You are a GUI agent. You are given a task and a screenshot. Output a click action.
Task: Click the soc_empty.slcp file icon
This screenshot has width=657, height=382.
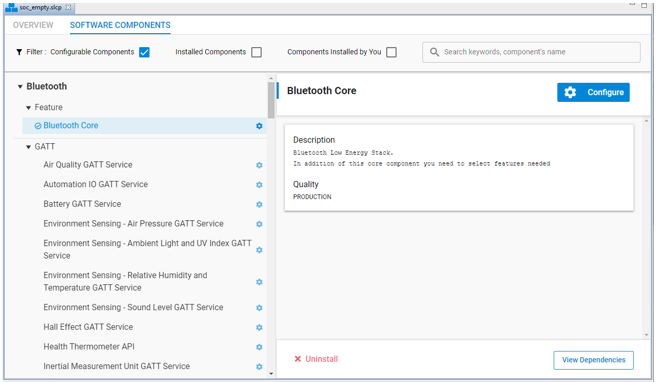[11, 8]
